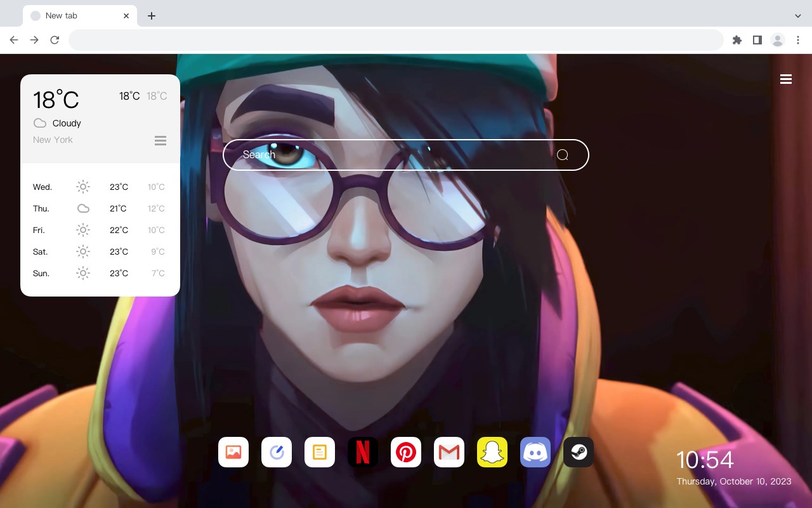Click Thursday's high of 21°C
Viewport: 812px width, 508px height.
(119, 208)
